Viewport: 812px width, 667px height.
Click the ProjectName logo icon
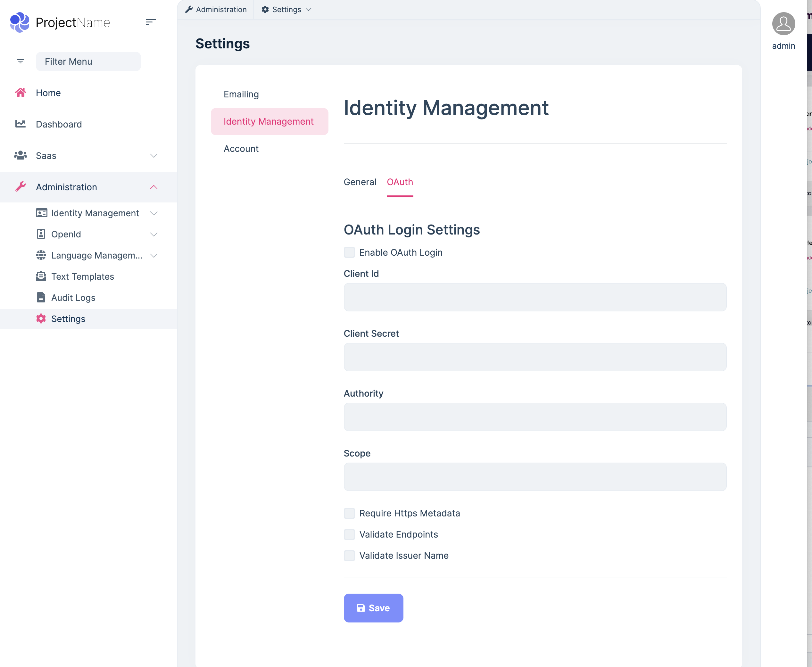click(20, 22)
